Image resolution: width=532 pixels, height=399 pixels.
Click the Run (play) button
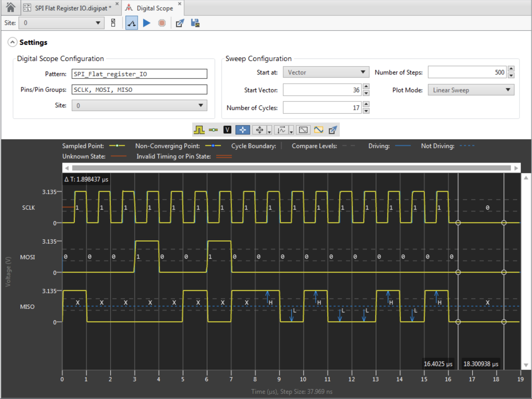coord(147,23)
